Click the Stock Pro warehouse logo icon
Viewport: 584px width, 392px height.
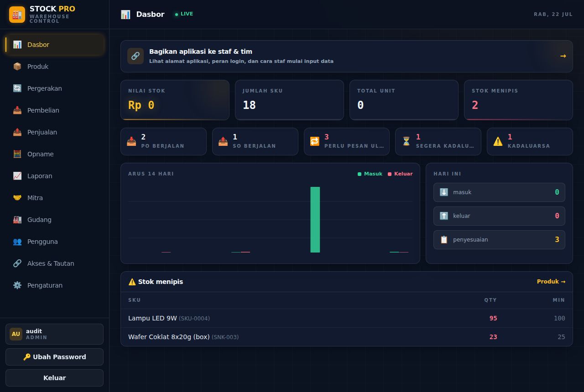[x=17, y=15]
